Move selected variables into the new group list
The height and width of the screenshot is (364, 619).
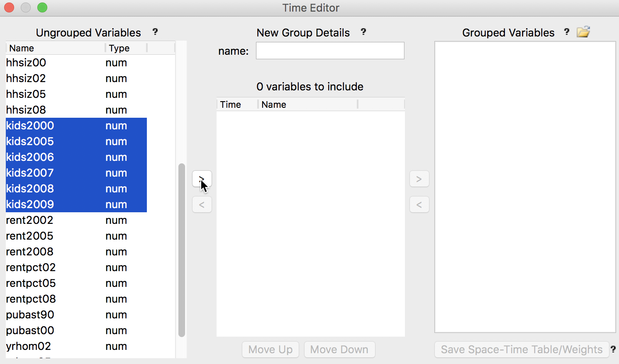coord(202,179)
